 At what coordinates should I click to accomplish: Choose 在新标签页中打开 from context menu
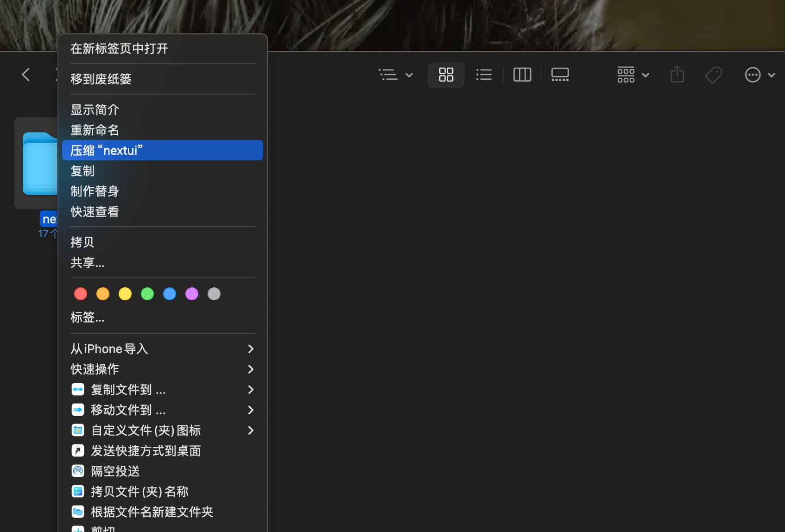coord(162,49)
